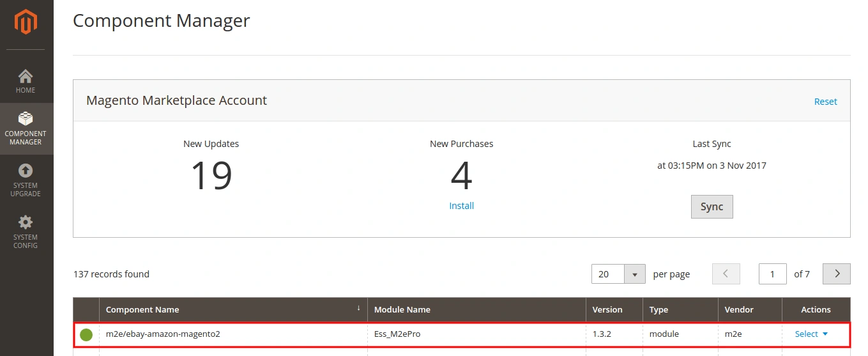Go to next page arrow

pyautogui.click(x=837, y=274)
